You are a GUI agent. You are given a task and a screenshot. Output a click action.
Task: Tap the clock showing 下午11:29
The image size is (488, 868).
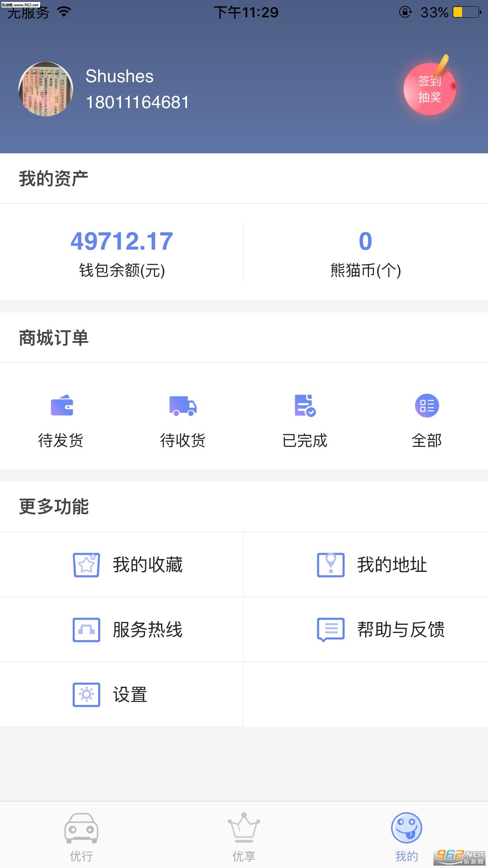[246, 13]
